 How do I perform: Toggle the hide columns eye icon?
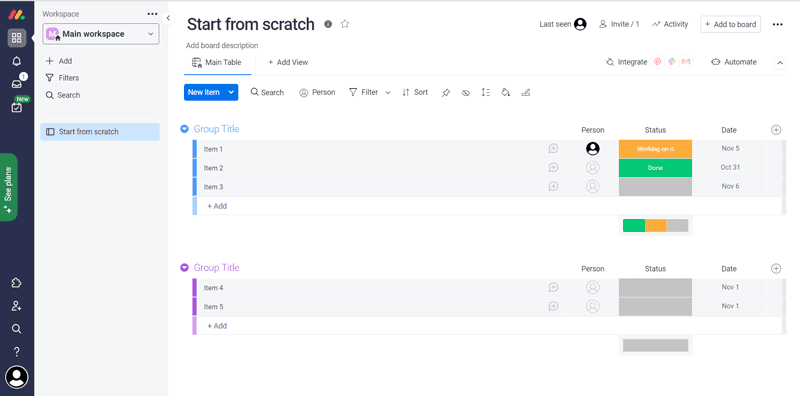466,93
